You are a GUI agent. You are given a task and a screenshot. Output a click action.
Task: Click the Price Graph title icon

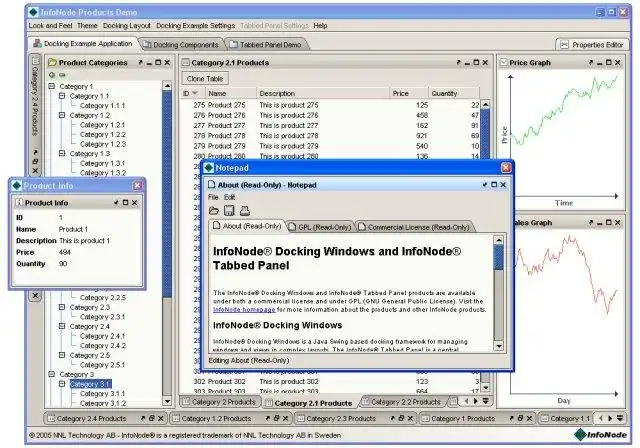(504, 62)
